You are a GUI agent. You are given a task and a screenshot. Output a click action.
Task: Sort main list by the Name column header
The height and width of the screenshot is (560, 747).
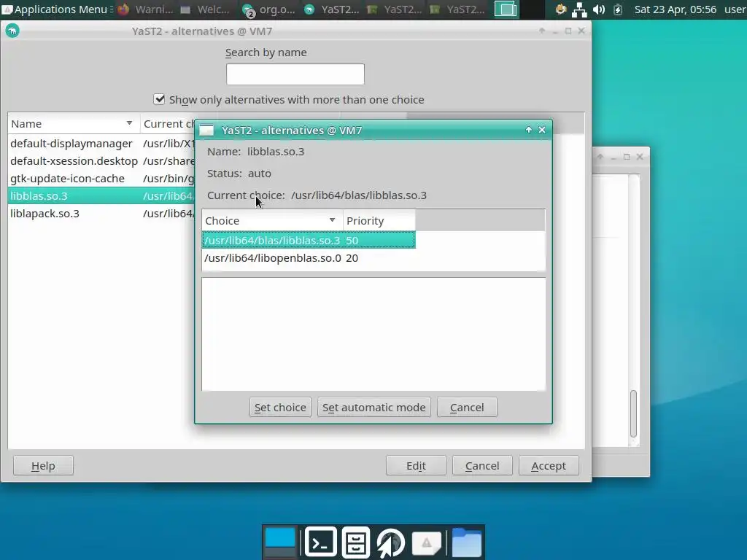click(x=74, y=124)
